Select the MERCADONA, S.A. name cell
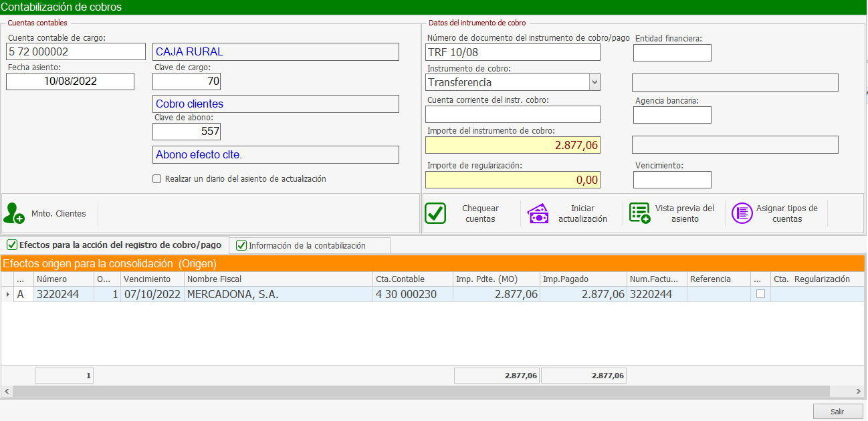 pyautogui.click(x=278, y=294)
